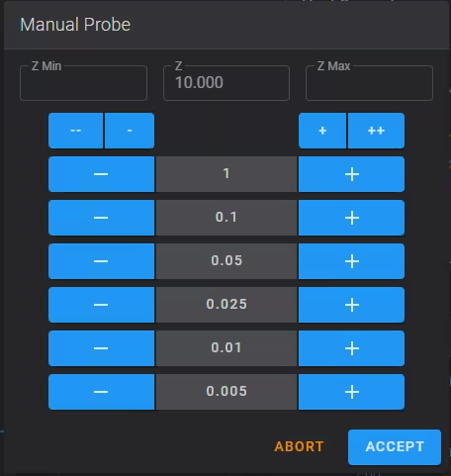The width and height of the screenshot is (451, 476).
Task: Select the Z Min field
Action: [x=83, y=83]
